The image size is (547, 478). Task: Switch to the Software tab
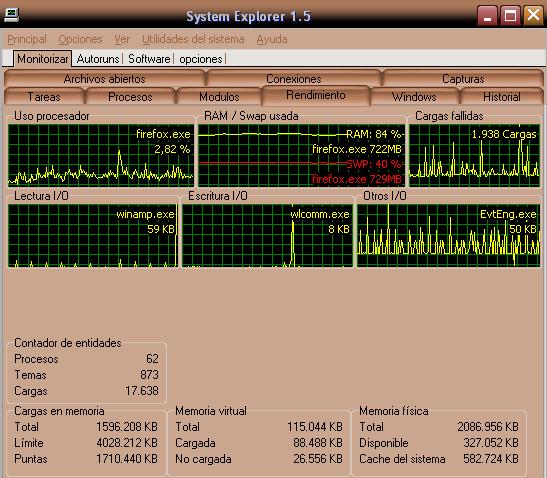tap(149, 59)
